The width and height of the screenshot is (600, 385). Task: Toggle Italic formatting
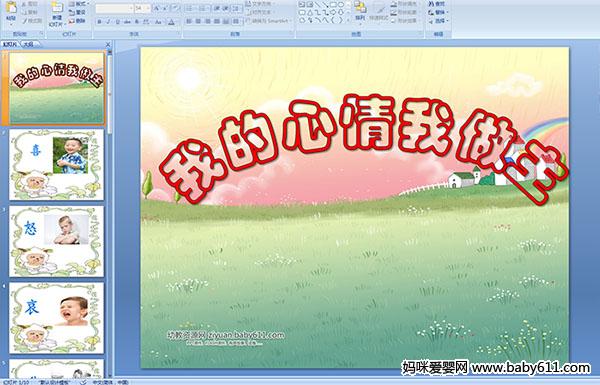point(108,22)
